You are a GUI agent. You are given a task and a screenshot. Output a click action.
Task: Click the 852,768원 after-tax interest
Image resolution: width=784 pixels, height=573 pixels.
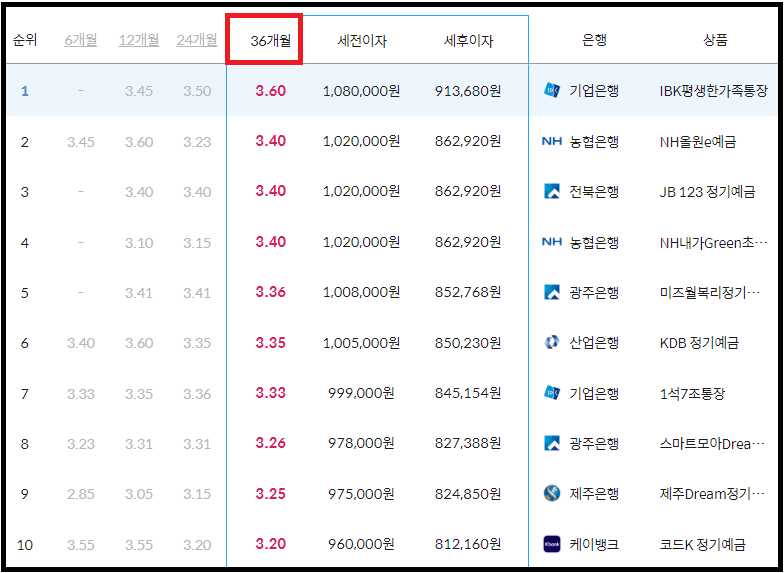click(468, 292)
